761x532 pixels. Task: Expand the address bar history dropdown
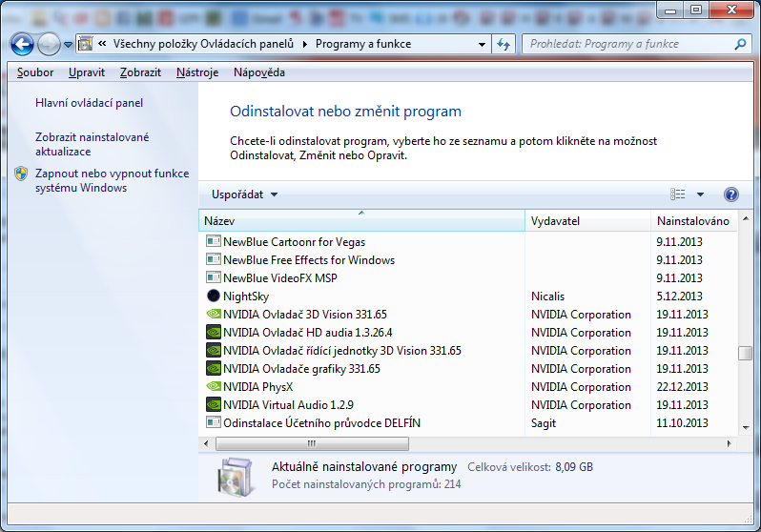[482, 44]
